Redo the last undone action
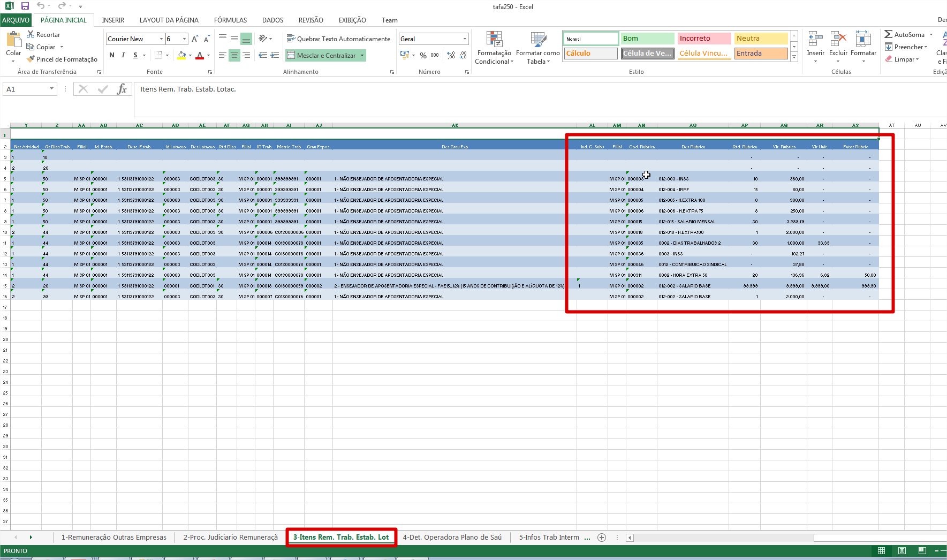The image size is (947, 560). (62, 6)
